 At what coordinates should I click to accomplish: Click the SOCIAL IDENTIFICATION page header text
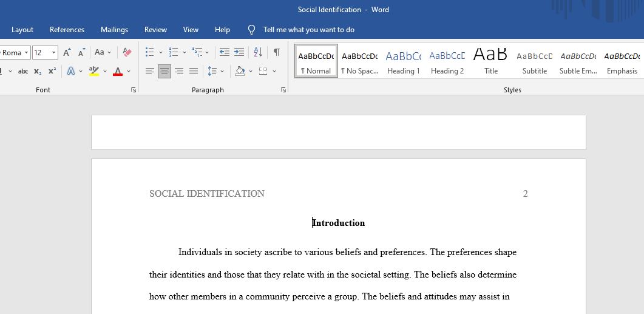(x=207, y=194)
